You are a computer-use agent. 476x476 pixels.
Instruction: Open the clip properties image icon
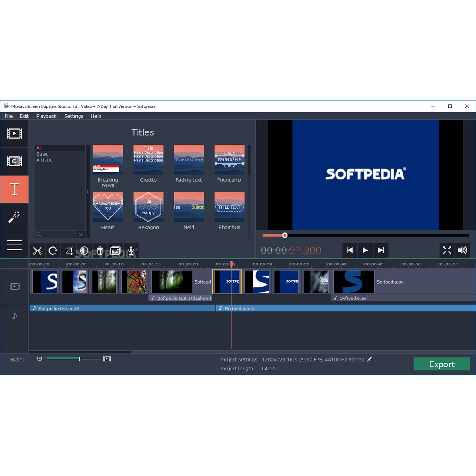(115, 251)
